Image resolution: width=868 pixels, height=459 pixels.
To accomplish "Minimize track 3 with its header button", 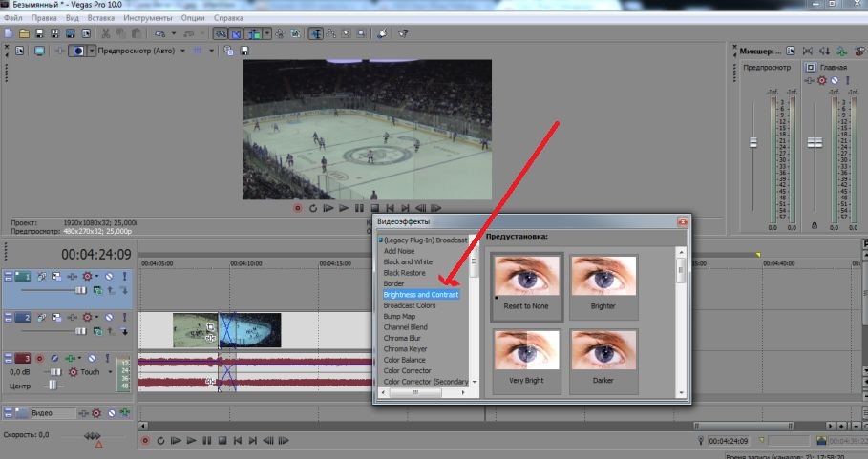I will pos(8,359).
